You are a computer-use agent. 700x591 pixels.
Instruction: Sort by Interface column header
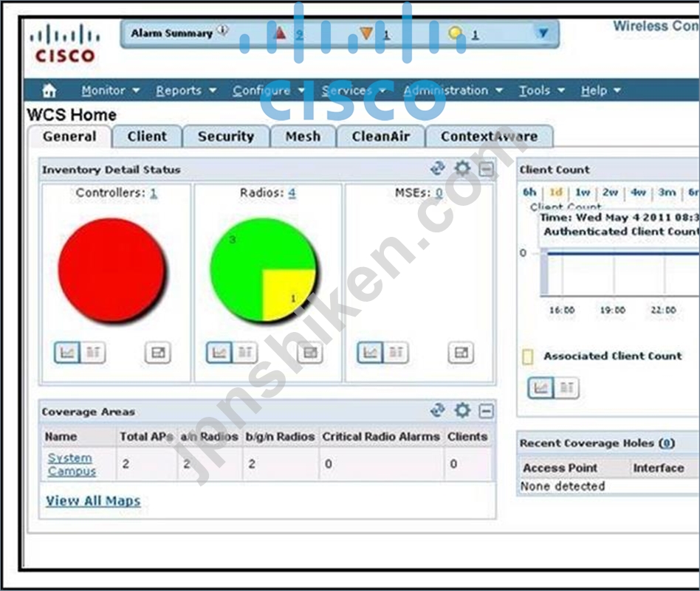(x=659, y=468)
